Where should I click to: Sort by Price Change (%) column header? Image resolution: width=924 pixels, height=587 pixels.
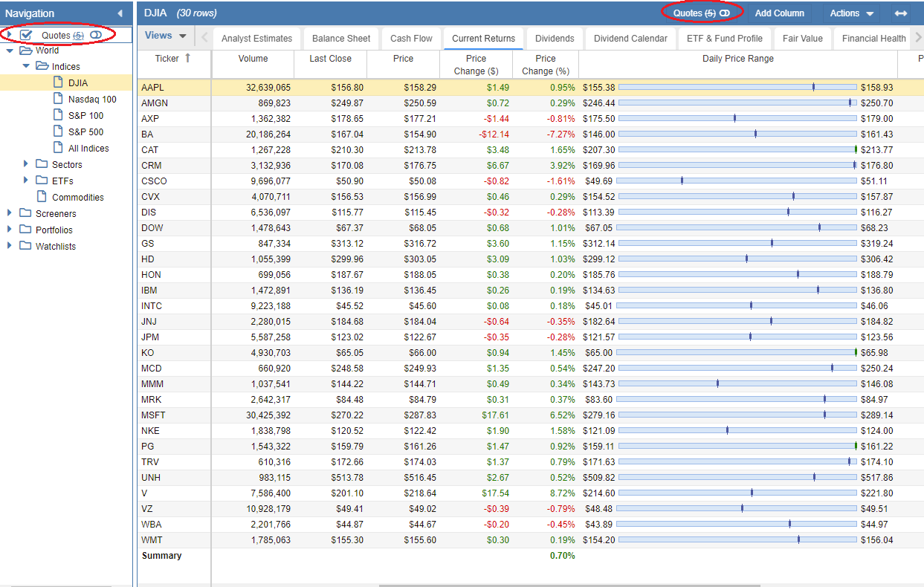(546, 65)
